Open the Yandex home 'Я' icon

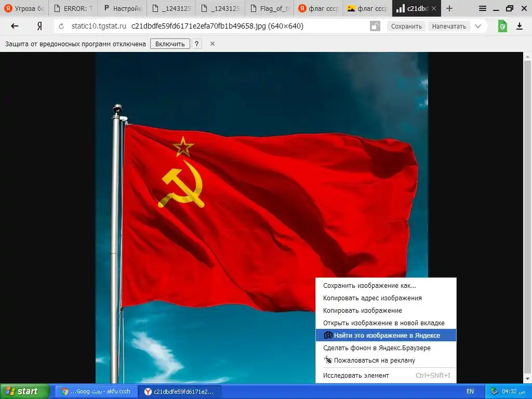(x=39, y=26)
